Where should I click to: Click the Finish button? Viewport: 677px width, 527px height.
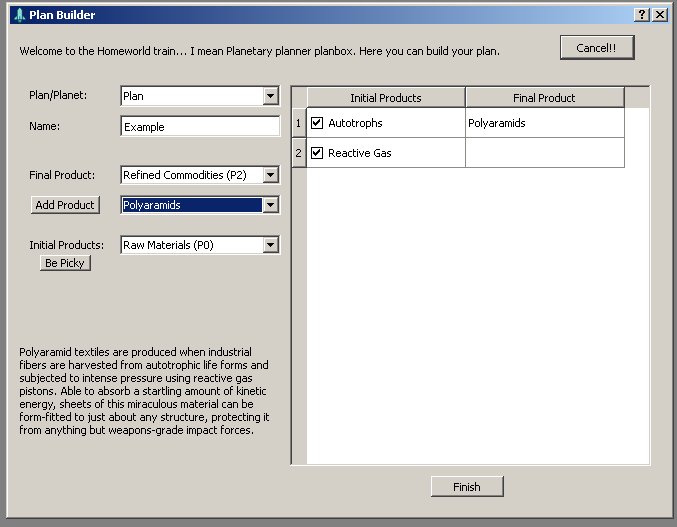[467, 486]
